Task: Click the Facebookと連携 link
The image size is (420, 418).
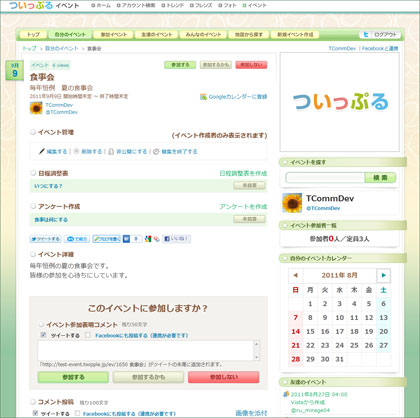Action: coord(380,48)
